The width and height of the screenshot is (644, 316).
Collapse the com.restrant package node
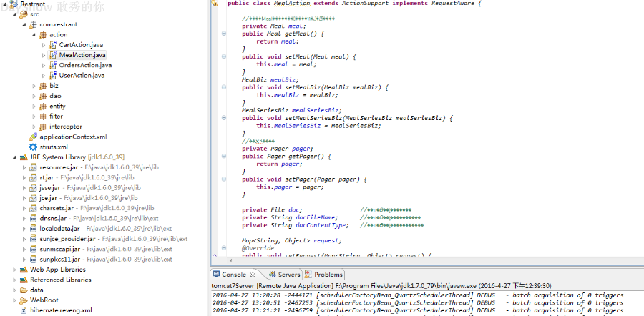24,25
